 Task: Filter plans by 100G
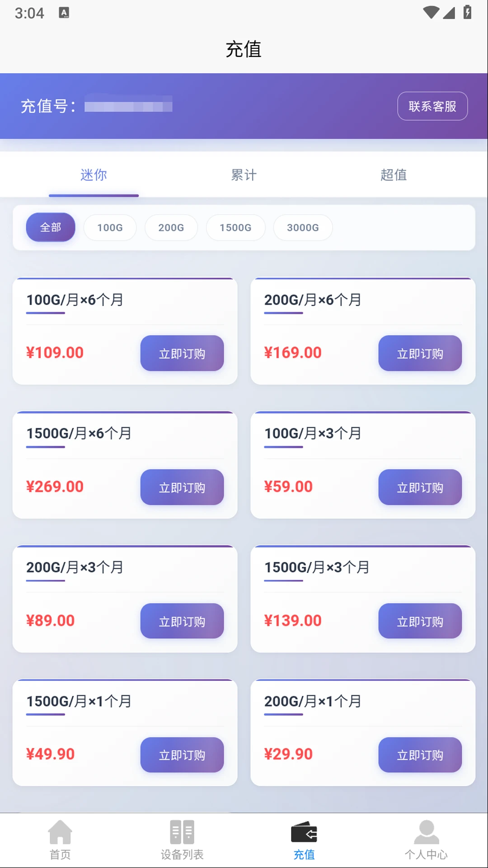coord(110,227)
